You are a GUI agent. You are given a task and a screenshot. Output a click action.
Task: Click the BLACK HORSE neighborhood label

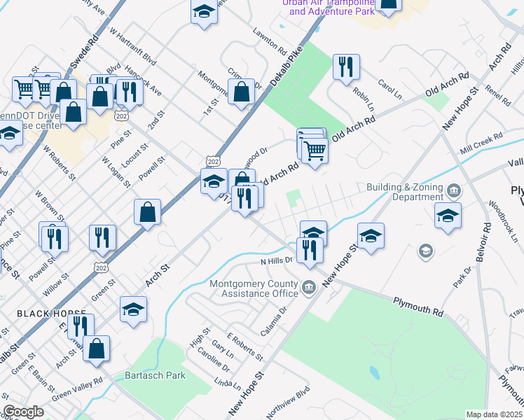tap(51, 314)
